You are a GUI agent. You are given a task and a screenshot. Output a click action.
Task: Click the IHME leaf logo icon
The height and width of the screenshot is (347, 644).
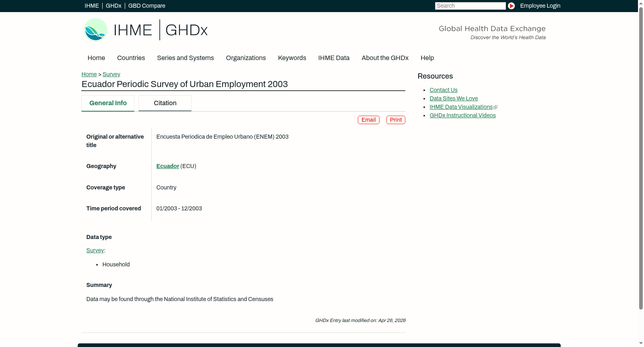click(95, 30)
